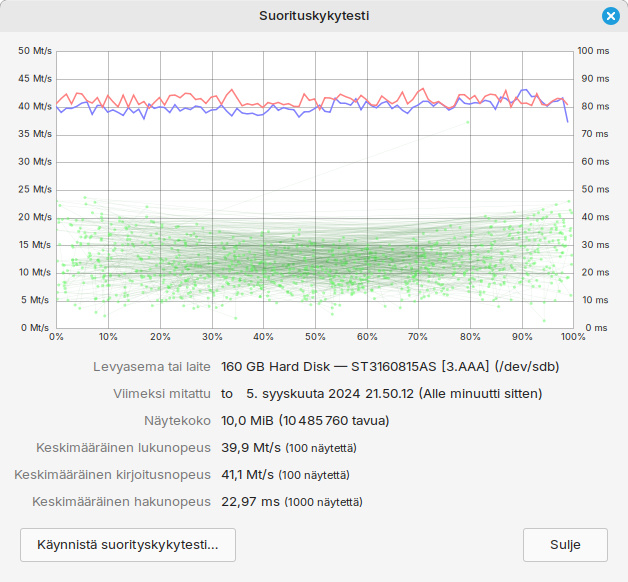This screenshot has height=582, width=628.
Task: Click the 50% mark on horizontal axis
Action: pos(315,337)
